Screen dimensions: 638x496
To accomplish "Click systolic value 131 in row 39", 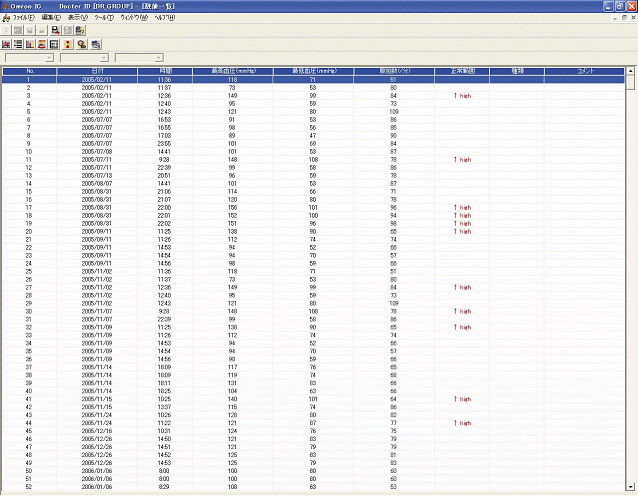I will 232,383.
